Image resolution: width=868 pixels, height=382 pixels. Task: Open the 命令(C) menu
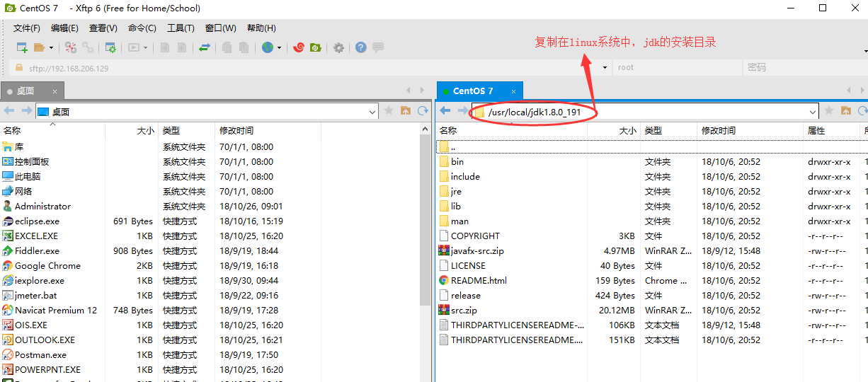click(142, 28)
